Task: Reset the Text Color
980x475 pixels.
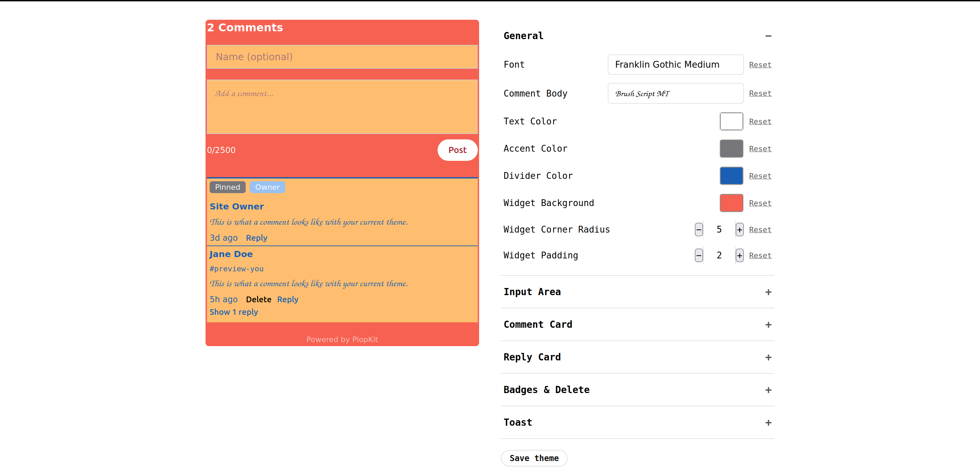Action: pyautogui.click(x=760, y=122)
